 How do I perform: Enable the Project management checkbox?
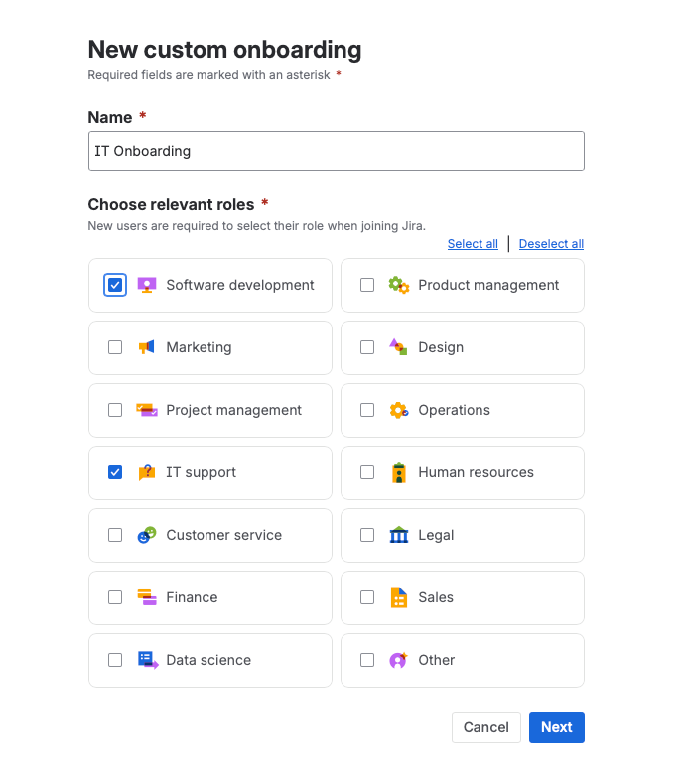115,410
